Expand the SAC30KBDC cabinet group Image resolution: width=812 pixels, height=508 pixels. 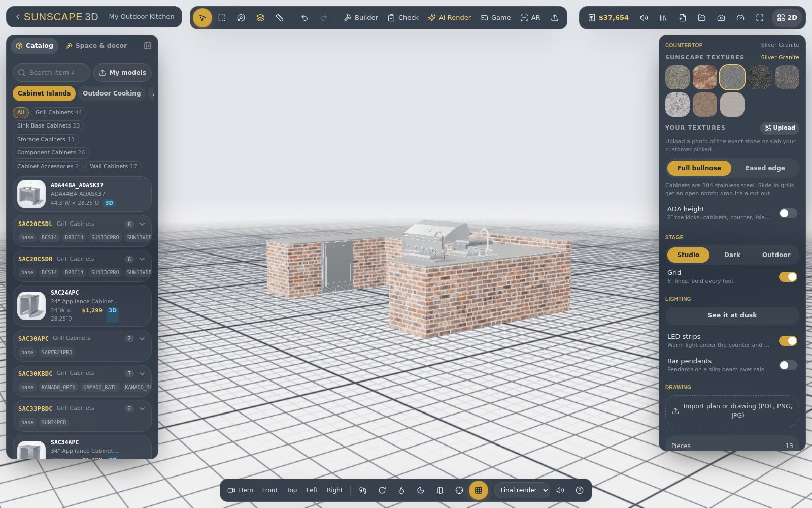pos(142,374)
